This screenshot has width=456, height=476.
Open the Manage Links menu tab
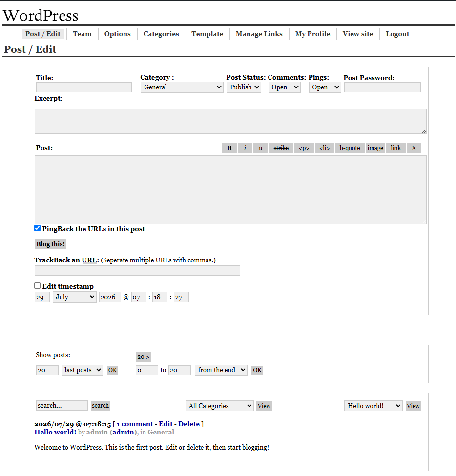pyautogui.click(x=259, y=34)
